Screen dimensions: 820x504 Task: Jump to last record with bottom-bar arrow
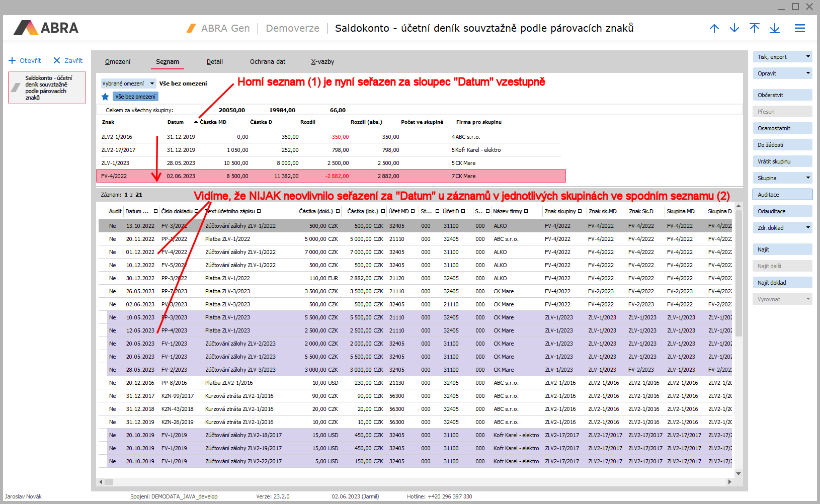click(774, 29)
